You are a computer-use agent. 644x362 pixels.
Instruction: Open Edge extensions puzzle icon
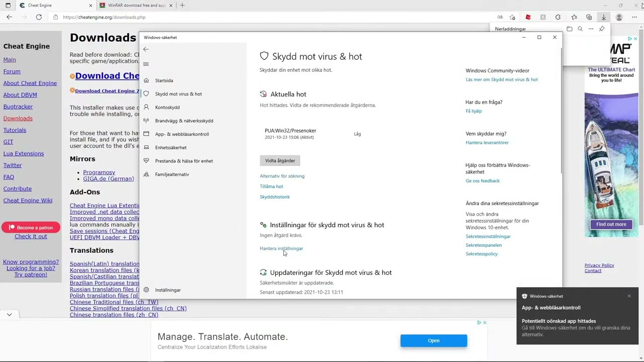(558, 17)
